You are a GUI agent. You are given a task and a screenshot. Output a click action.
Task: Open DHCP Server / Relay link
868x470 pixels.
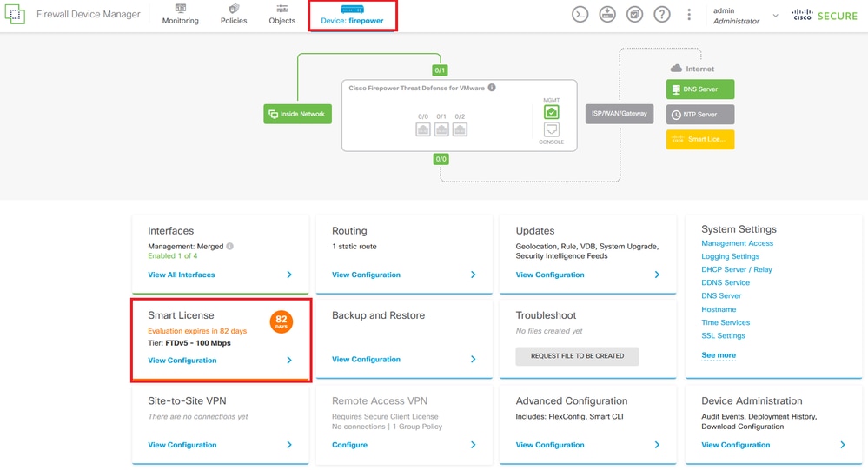(x=736, y=269)
